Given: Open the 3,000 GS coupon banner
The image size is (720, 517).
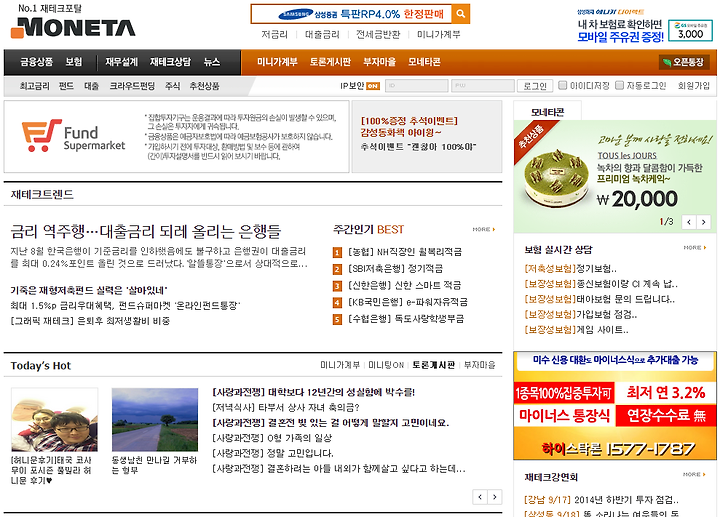Looking at the screenshot, I should click(x=690, y=31).
